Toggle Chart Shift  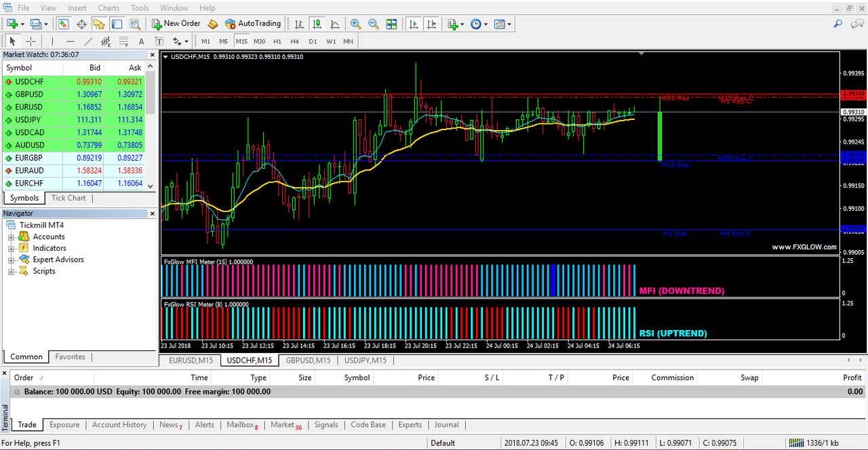tap(431, 24)
